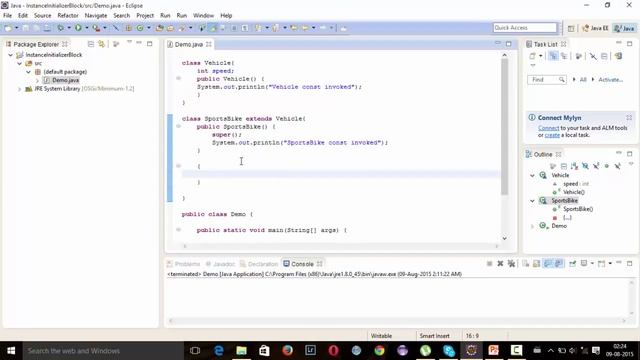640x360 pixels.
Task: Click the Find field in Task List
Action: point(546,80)
